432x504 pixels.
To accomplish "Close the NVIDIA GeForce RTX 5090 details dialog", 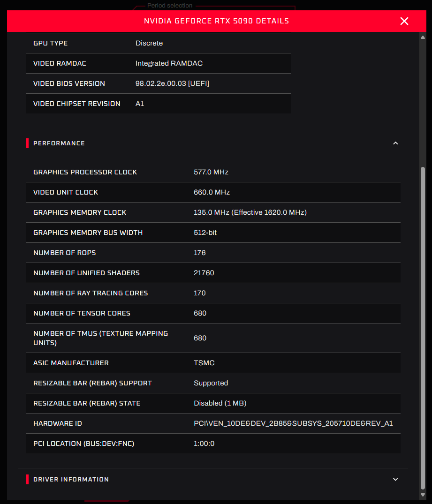I will [x=404, y=21].
